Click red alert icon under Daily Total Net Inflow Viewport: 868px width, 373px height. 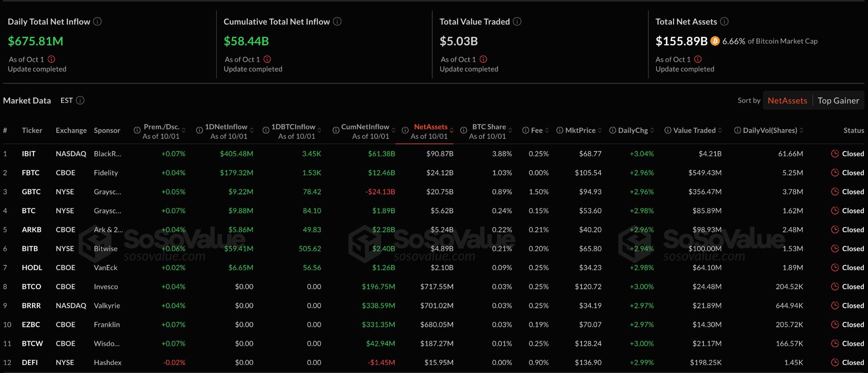51,59
